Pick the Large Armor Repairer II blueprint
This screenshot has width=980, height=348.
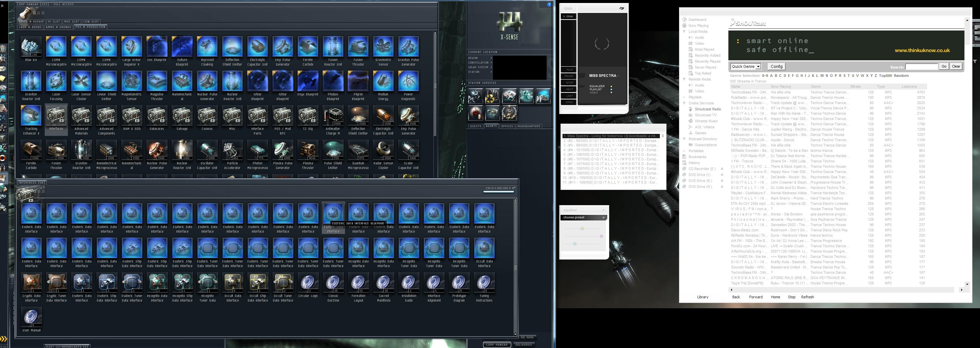(x=132, y=46)
